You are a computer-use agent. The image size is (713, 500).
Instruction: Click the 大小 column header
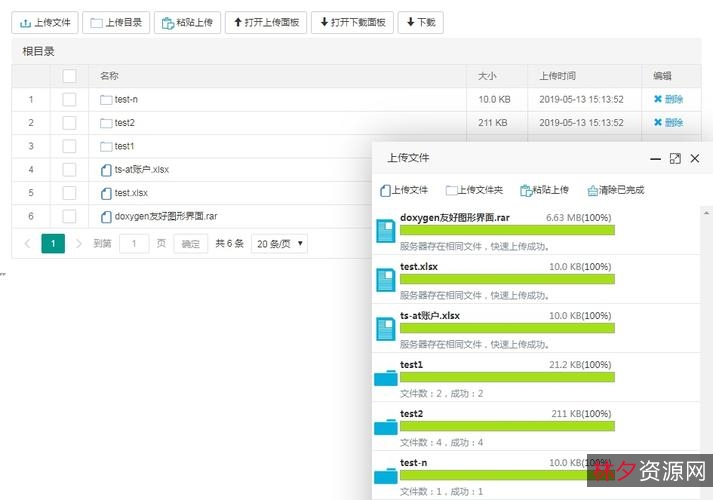[x=487, y=76]
